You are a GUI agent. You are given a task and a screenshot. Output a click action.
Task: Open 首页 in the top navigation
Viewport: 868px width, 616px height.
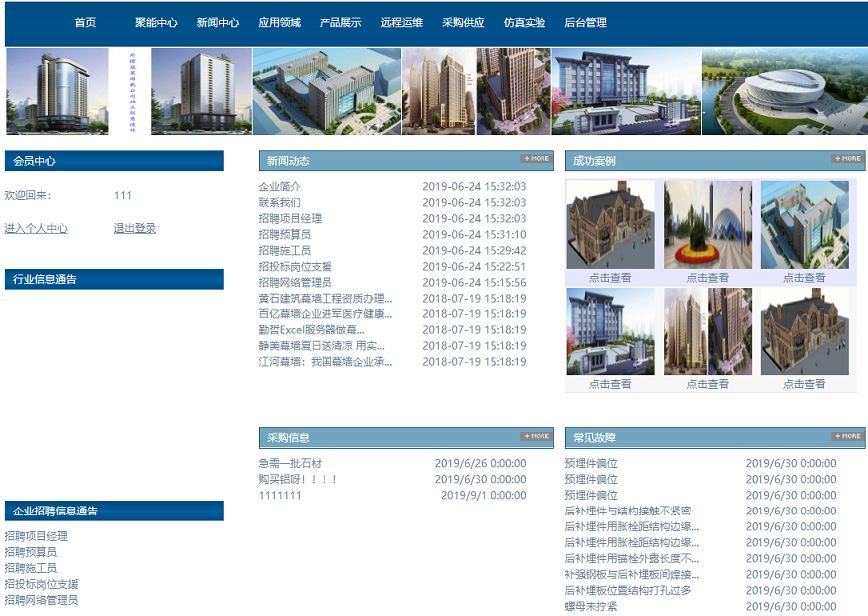85,23
